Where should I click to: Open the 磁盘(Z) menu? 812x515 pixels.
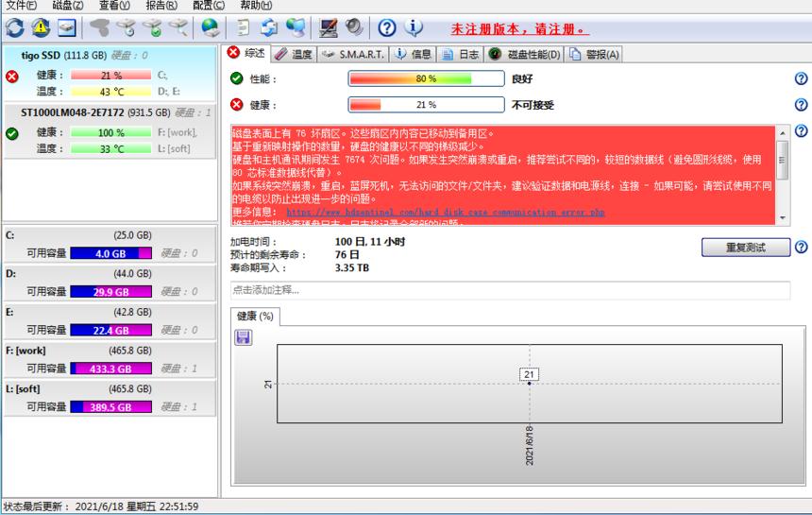[x=68, y=5]
